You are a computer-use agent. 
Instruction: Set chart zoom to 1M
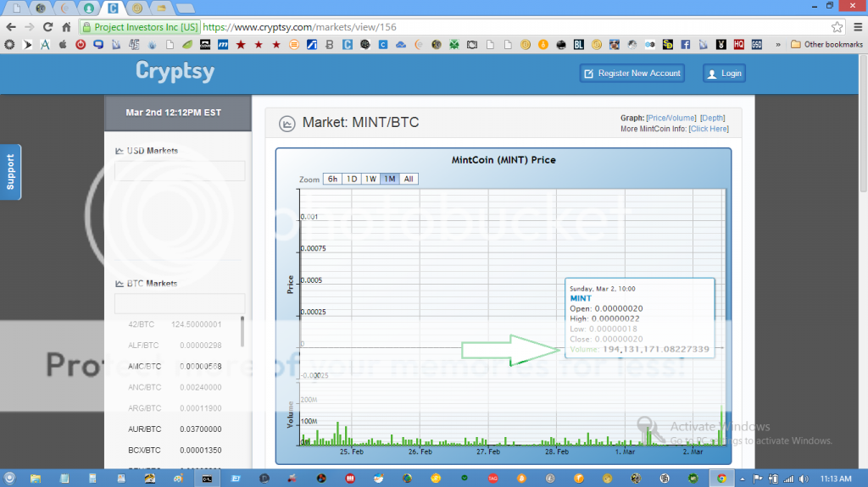click(390, 179)
